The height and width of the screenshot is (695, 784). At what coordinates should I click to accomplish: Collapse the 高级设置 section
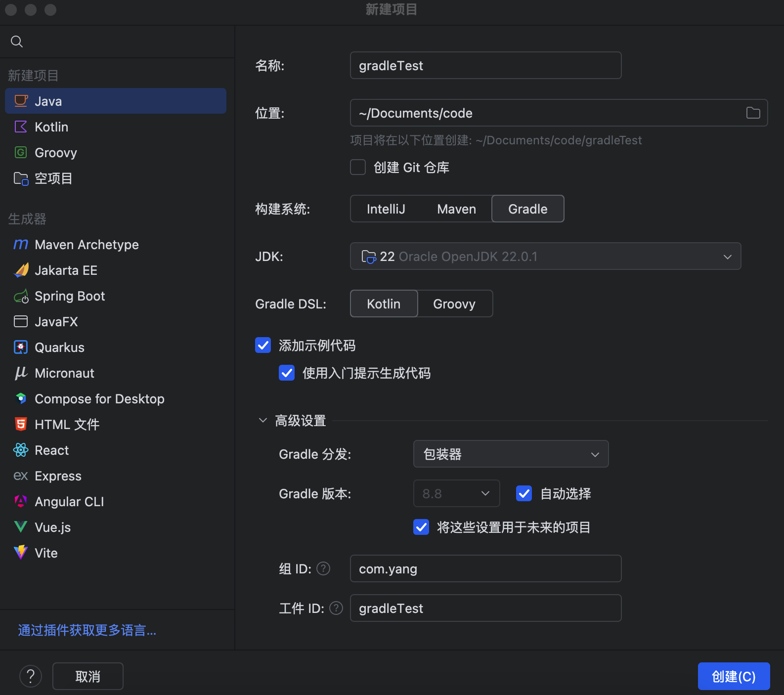point(263,420)
